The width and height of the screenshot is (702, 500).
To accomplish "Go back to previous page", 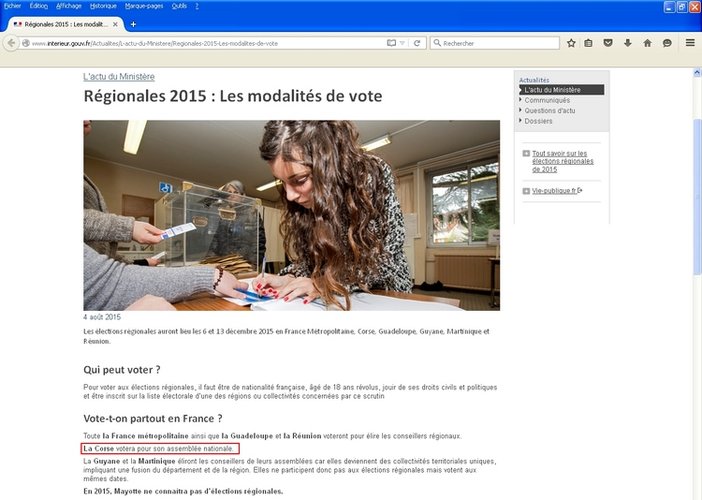I will click(x=12, y=43).
